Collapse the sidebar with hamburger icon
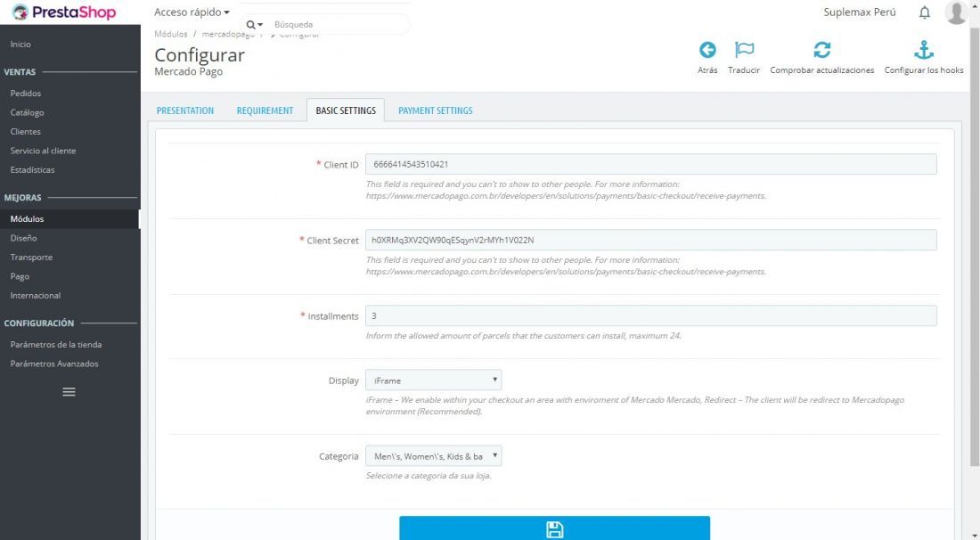 pos(69,392)
